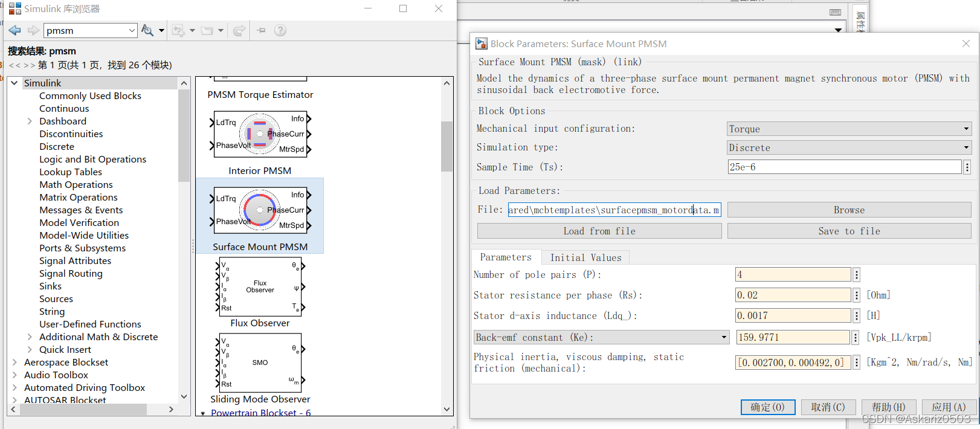The image size is (980, 429).
Task: Pin the library browser window icon
Action: pos(261,30)
